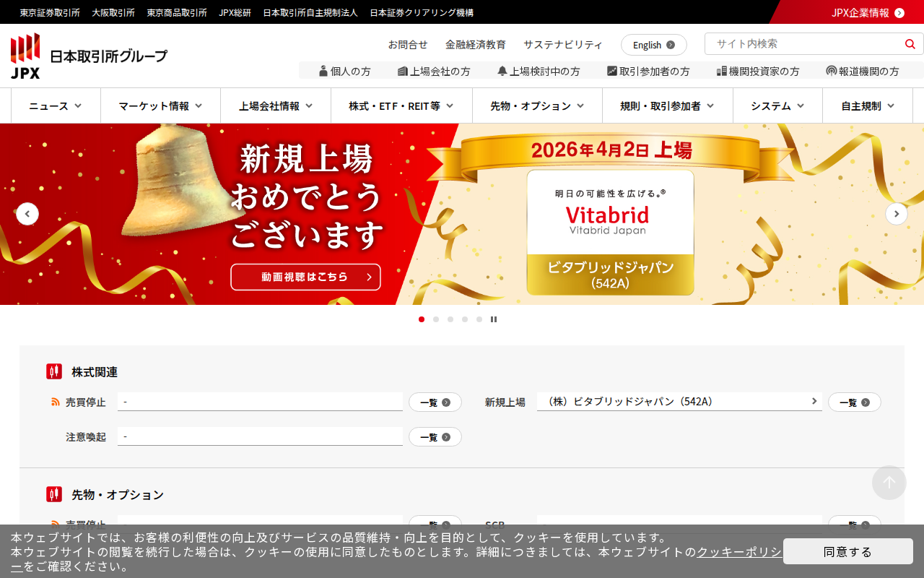Expand the 上場会社情報 menu
The width and height of the screenshot is (924, 578).
click(276, 106)
